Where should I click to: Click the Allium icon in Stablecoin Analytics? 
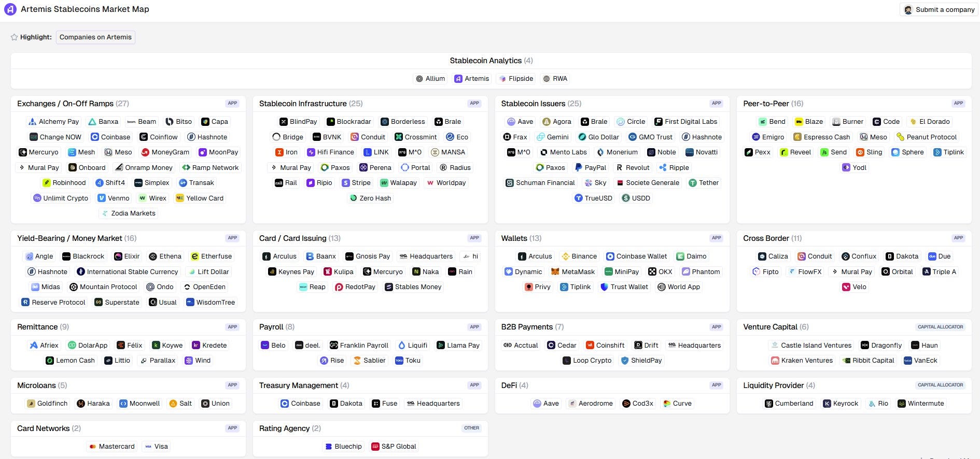(x=419, y=79)
